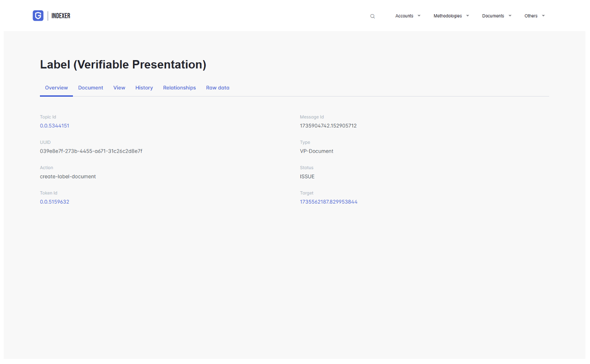The height and width of the screenshot is (364, 590).
Task: Click the Guardian logo icon
Action: [38, 16]
